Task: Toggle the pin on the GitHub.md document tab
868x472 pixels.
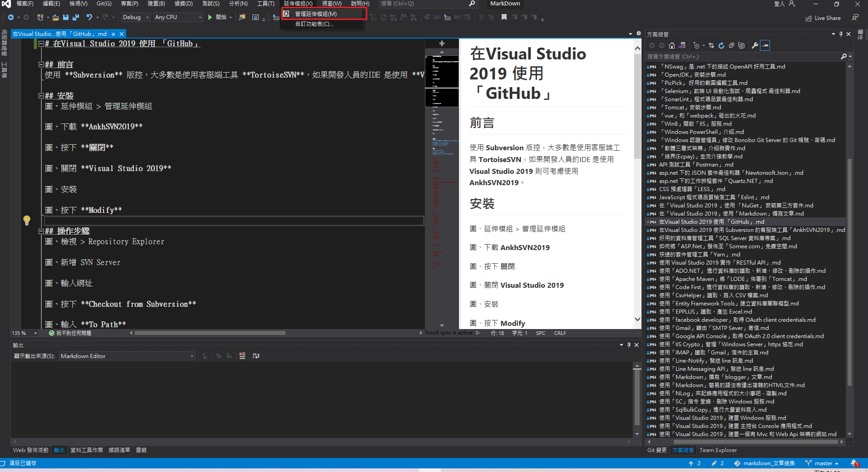Action: pyautogui.click(x=113, y=34)
